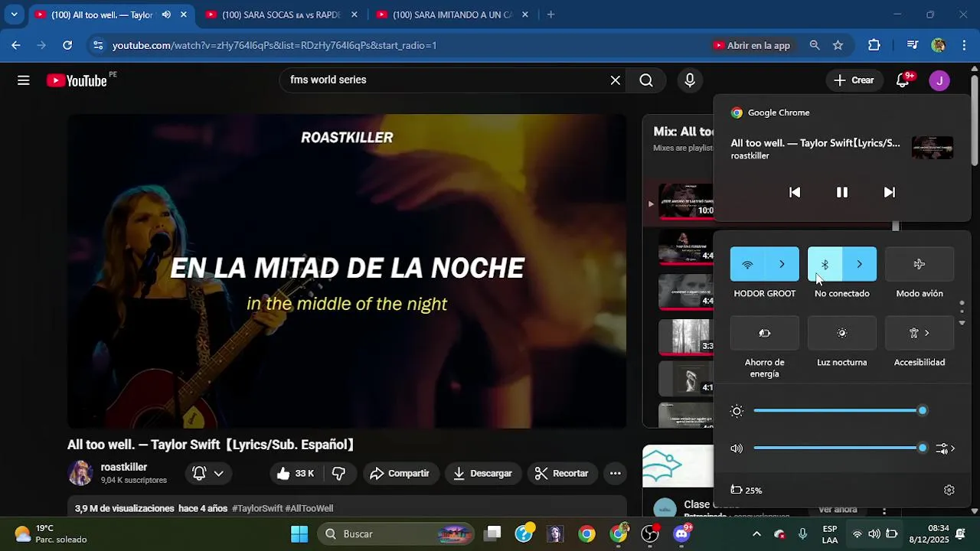Click the Crear button

[854, 80]
